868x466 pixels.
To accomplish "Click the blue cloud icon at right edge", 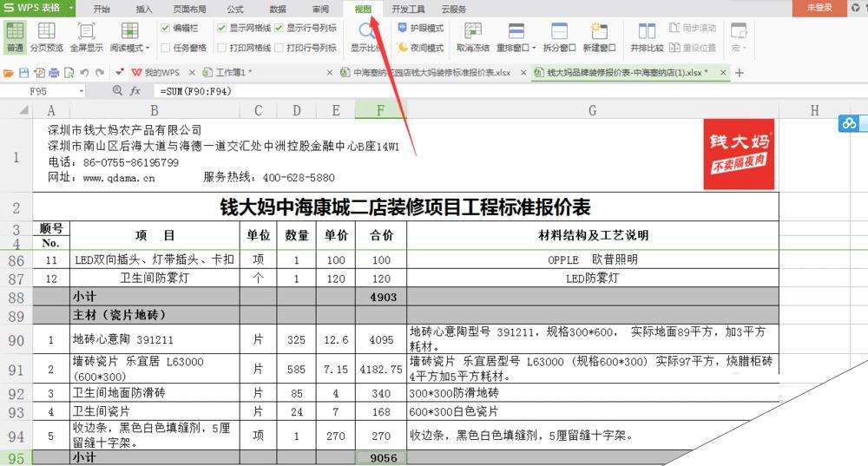I will [849, 123].
